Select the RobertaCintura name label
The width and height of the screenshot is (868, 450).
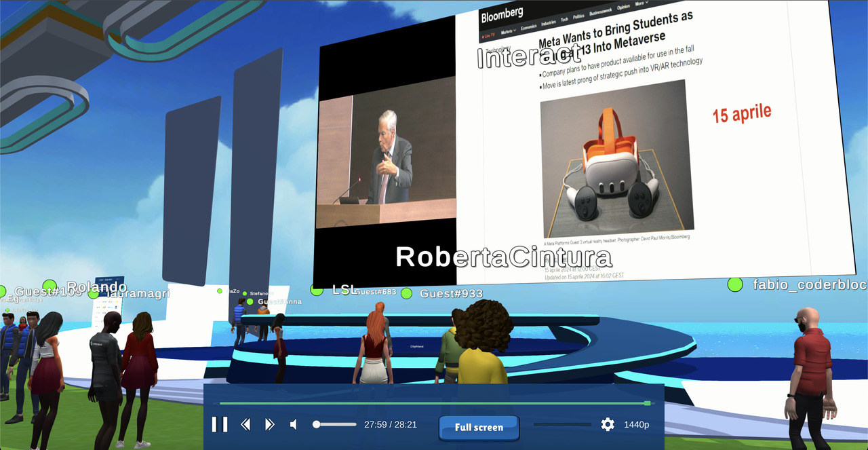point(503,257)
